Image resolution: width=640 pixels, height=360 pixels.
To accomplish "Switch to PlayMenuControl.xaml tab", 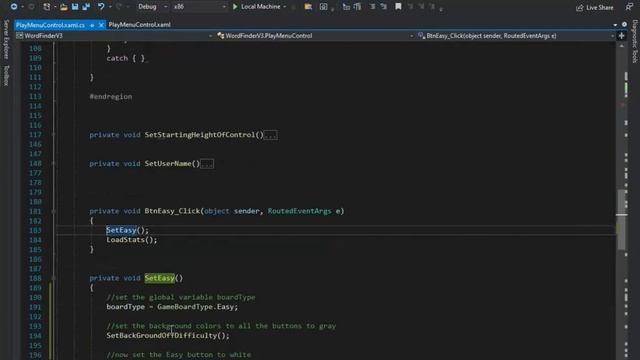I will [x=140, y=25].
